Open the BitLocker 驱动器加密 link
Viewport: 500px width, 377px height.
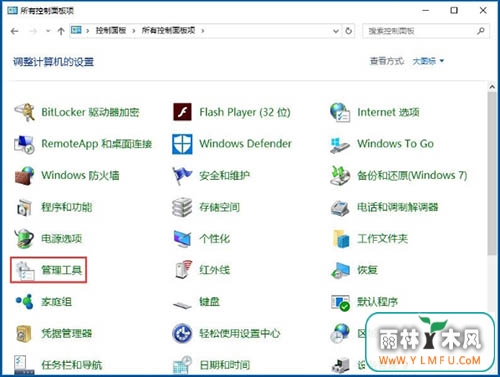[90, 112]
